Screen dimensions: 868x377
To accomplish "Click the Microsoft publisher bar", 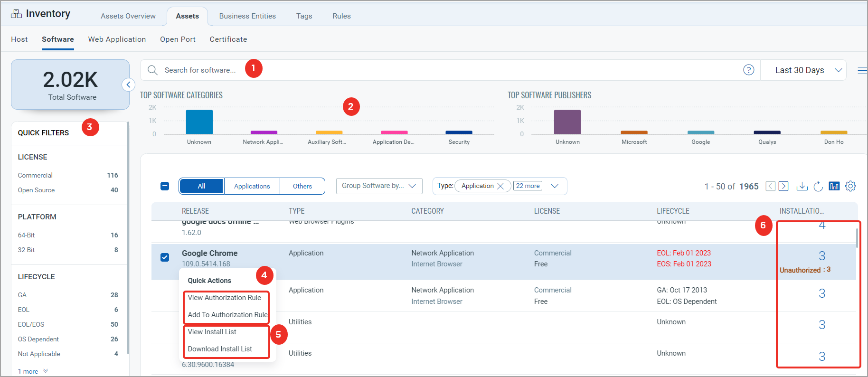I will pyautogui.click(x=634, y=132).
